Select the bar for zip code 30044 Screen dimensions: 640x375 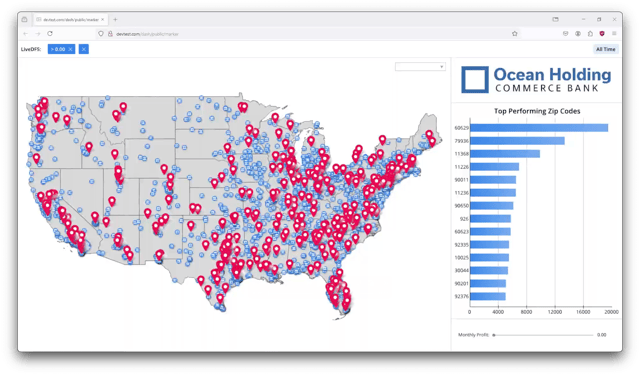click(489, 271)
